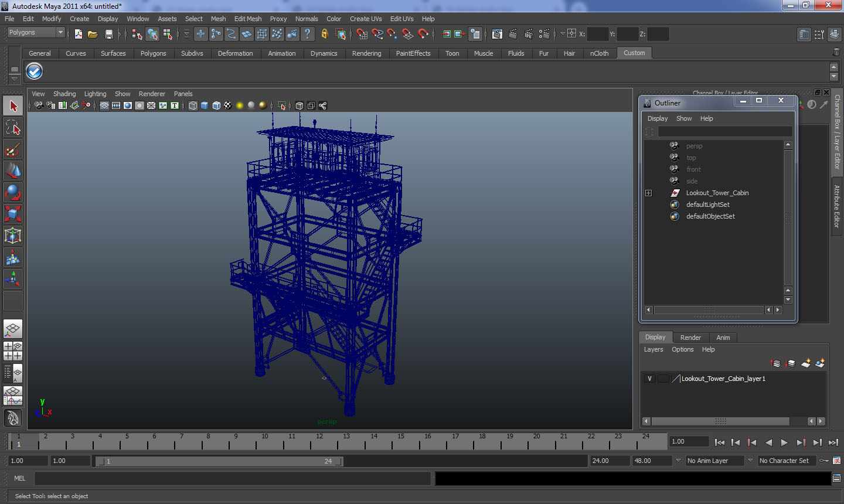
Task: Activate the Scale tool cube icon
Action: (x=13, y=214)
